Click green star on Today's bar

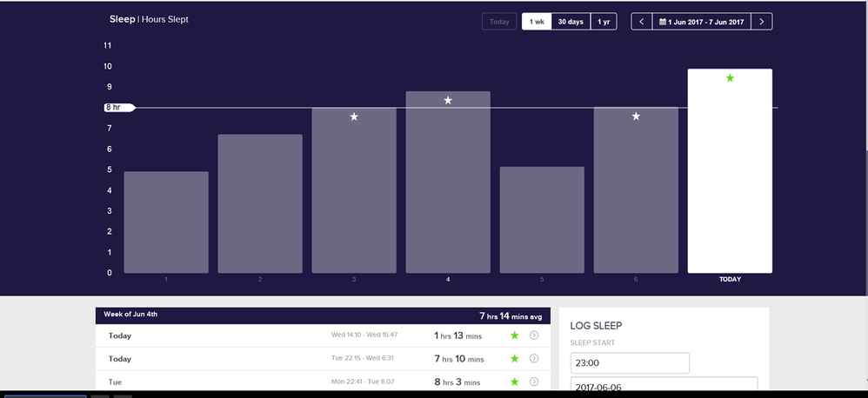[x=730, y=78]
